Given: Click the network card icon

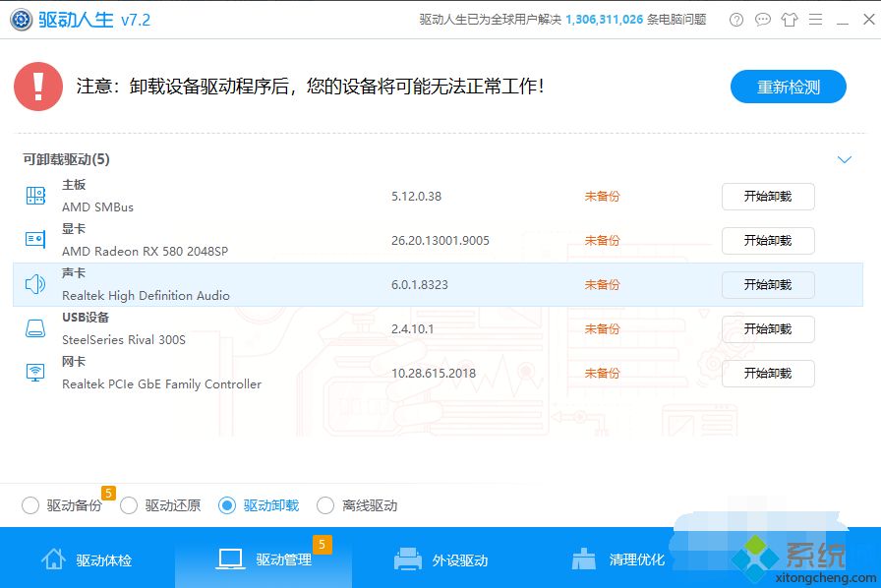Looking at the screenshot, I should click(35, 374).
